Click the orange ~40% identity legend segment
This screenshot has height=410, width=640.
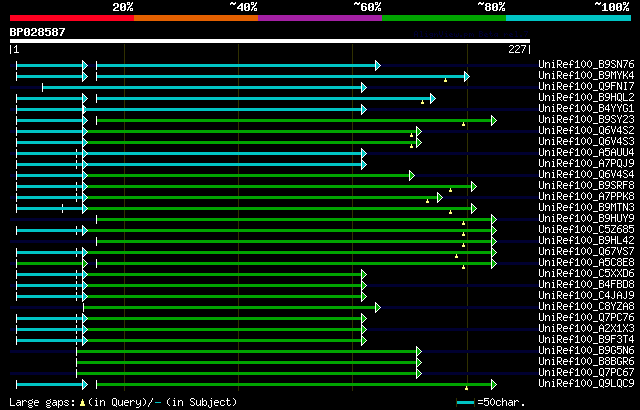pos(196,18)
